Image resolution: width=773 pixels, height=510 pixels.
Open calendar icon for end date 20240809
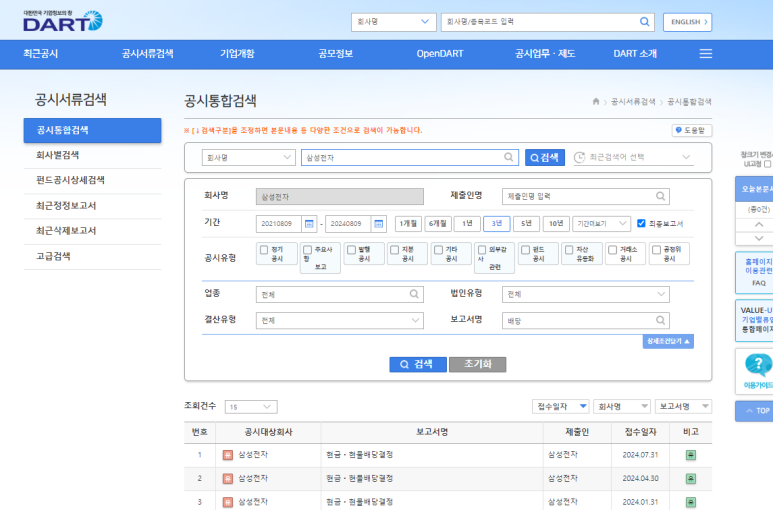tap(378, 224)
